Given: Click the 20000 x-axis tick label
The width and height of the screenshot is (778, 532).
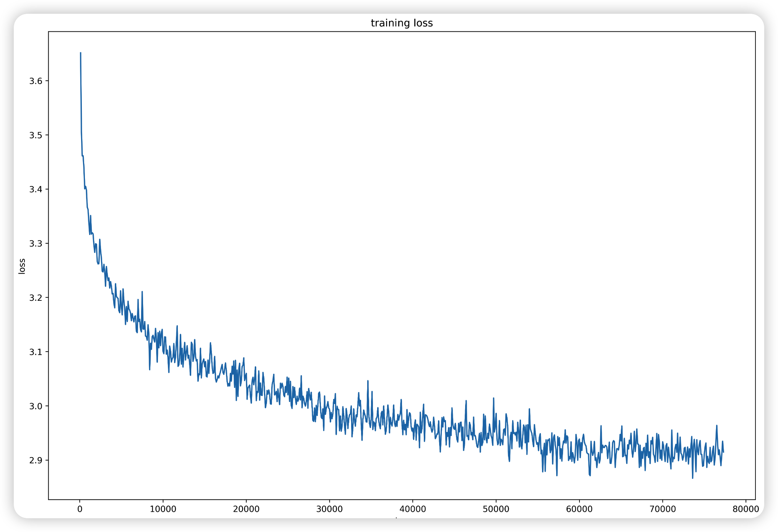Looking at the screenshot, I should coord(246,509).
